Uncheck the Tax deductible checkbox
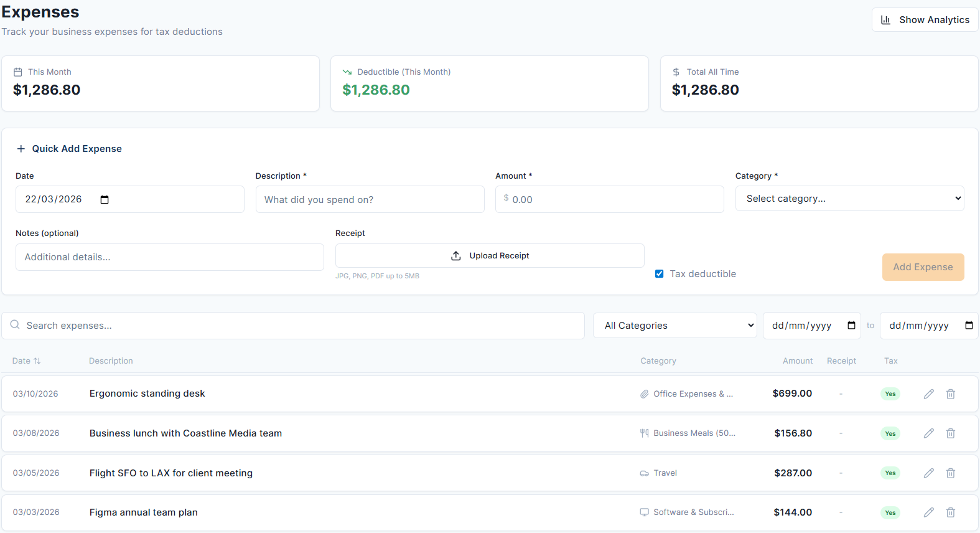The image size is (980, 533). pos(659,274)
